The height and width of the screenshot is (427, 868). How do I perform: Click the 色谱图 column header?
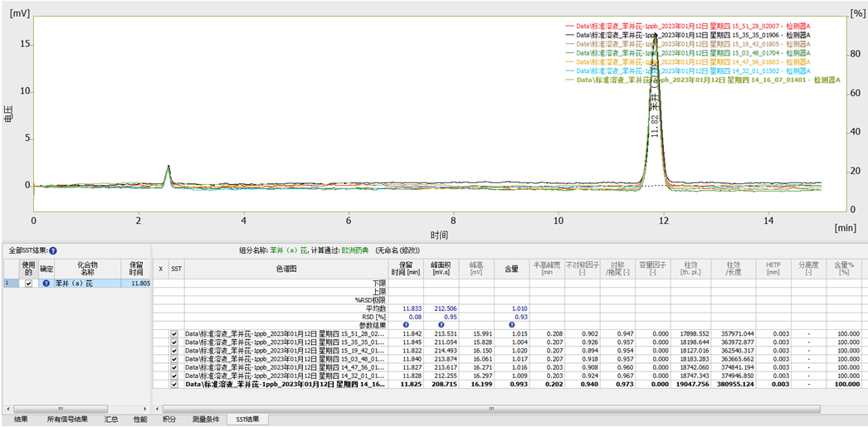(x=286, y=269)
